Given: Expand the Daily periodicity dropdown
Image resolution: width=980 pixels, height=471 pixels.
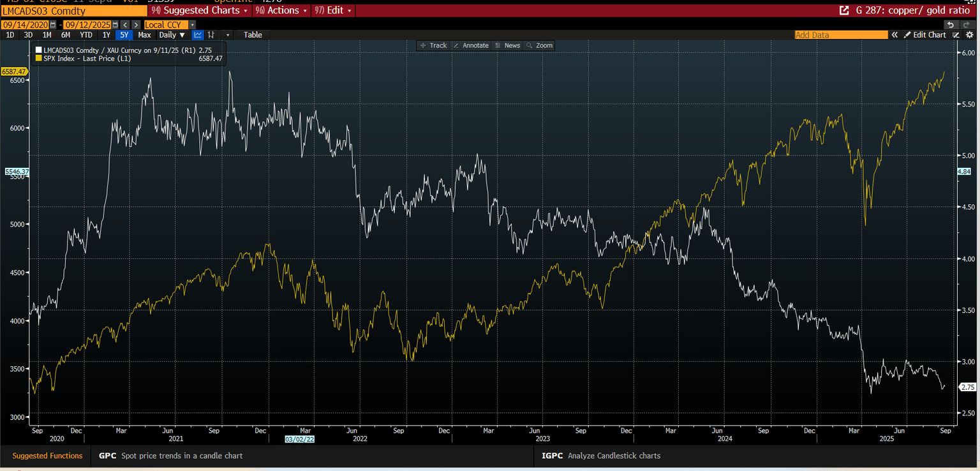Looking at the screenshot, I should click(172, 35).
